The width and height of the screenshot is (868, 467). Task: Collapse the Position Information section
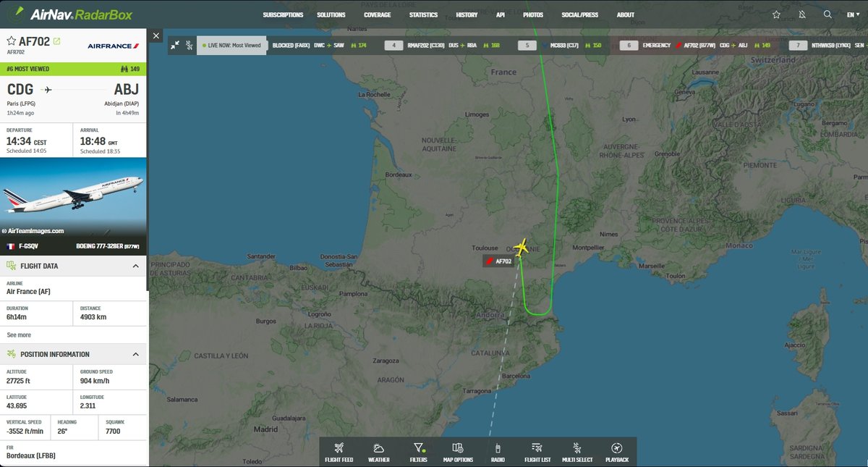136,355
